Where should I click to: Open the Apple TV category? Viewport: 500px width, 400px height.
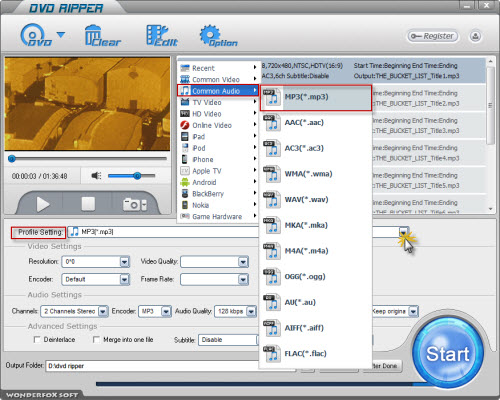[218, 171]
